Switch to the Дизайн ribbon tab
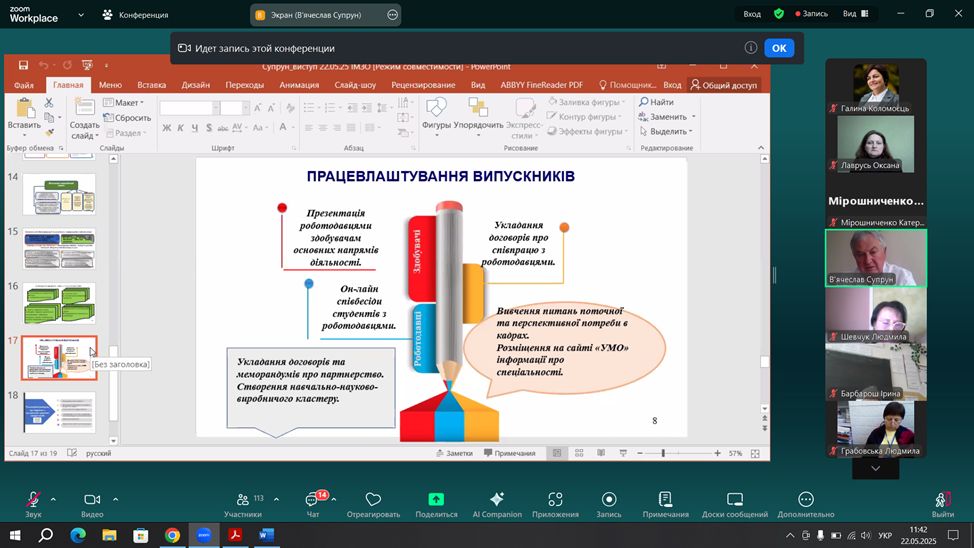 click(195, 85)
